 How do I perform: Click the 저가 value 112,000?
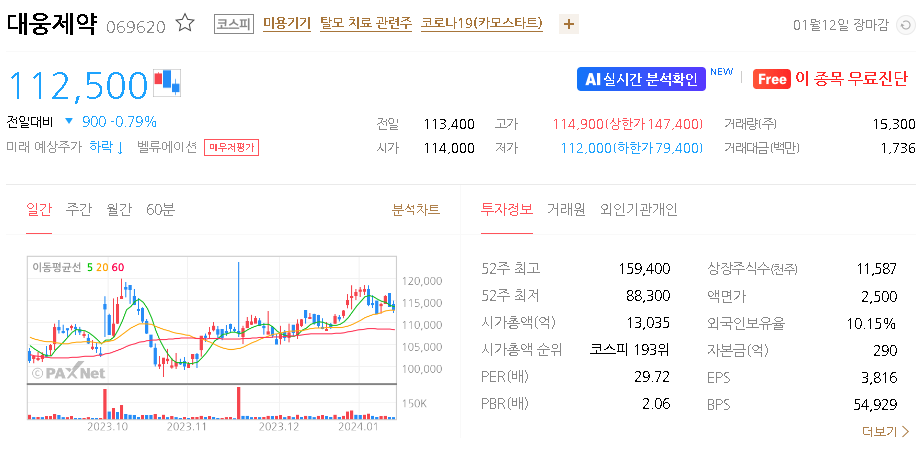pyautogui.click(x=586, y=148)
